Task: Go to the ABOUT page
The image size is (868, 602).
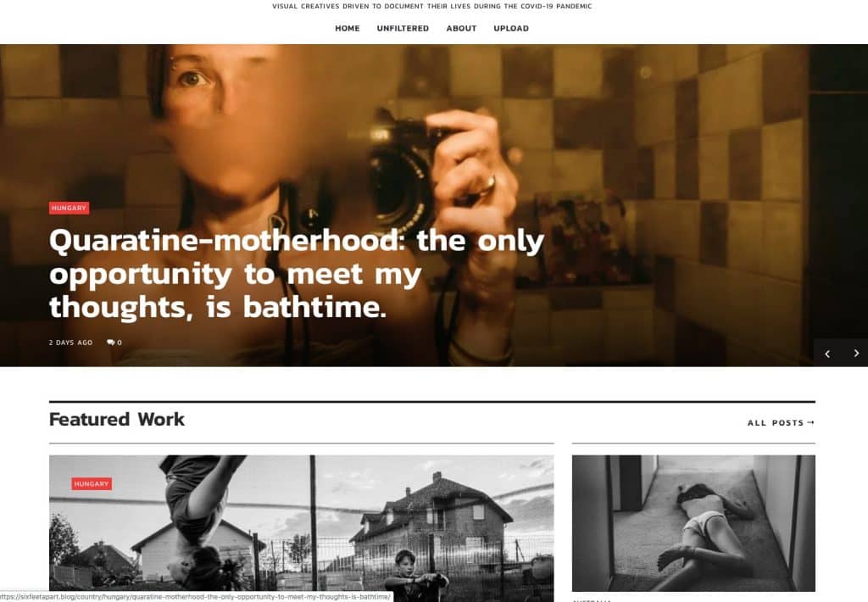Action: (461, 28)
